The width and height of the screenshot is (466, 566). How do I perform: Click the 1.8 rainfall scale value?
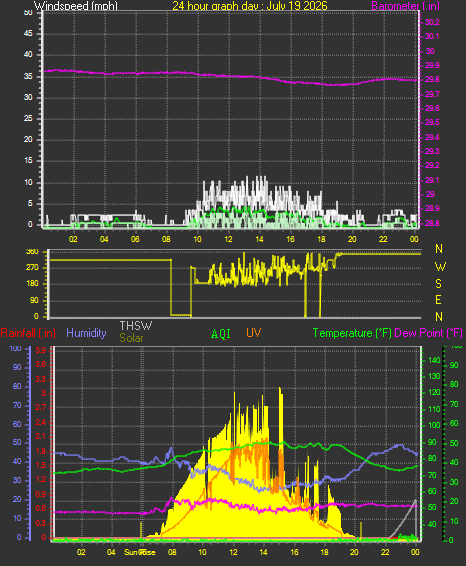point(41,451)
